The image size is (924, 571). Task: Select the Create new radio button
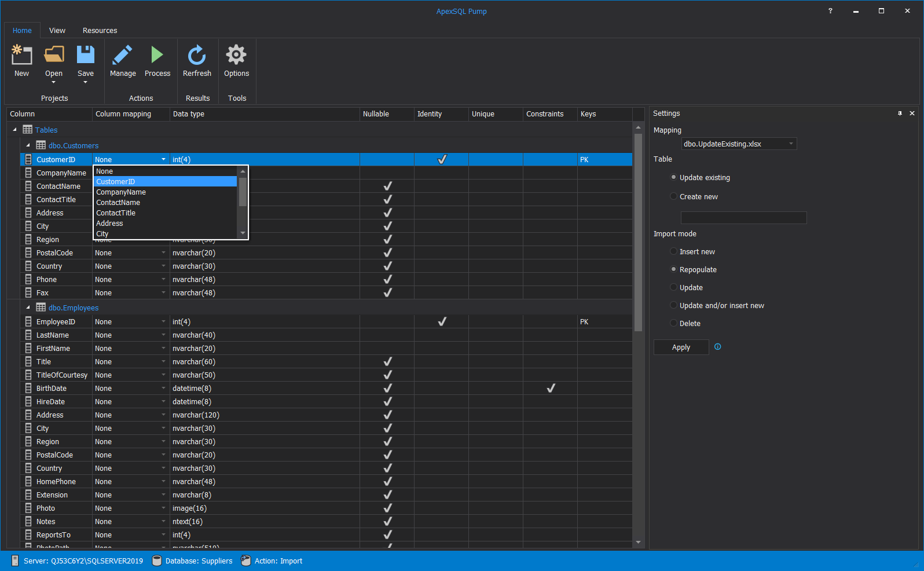(673, 196)
